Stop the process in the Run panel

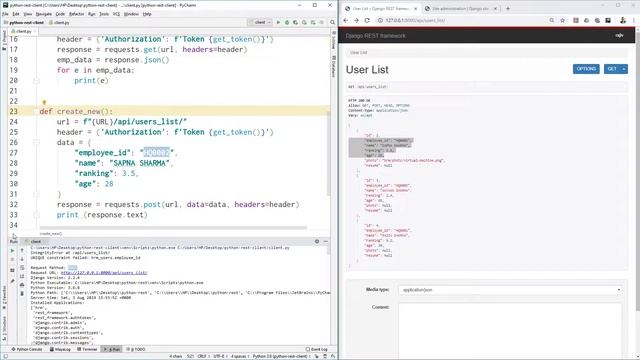[12, 260]
